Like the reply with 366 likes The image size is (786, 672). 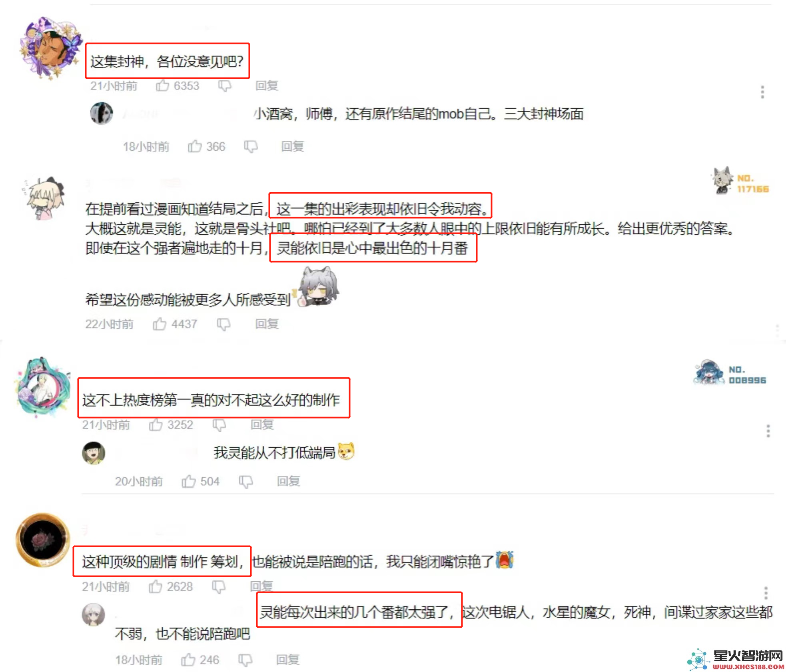tap(195, 146)
